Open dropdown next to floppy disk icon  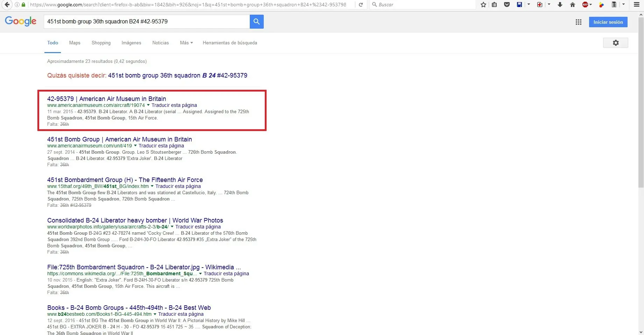click(529, 5)
